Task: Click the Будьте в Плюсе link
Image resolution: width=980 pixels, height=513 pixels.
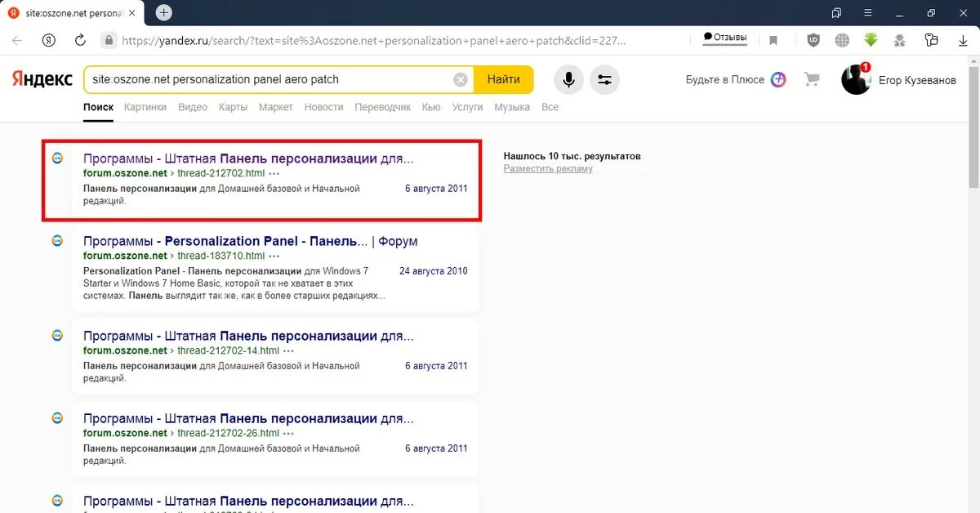Action: pos(725,79)
